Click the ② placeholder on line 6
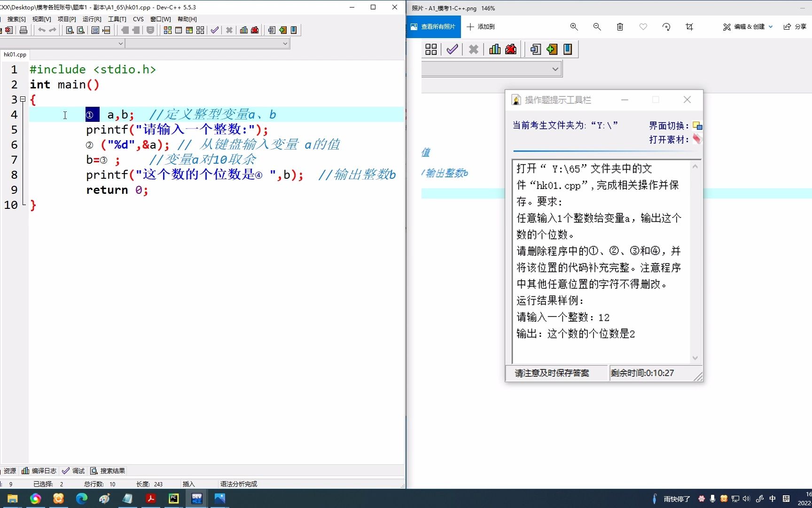 point(89,145)
